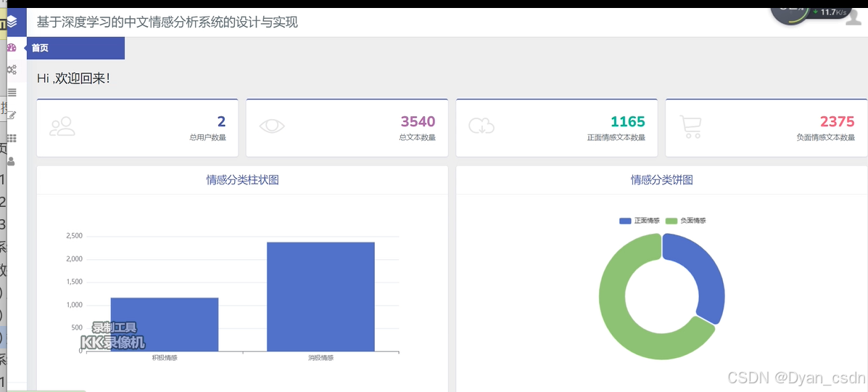
Task: Click the 2,500 y-axis label
Action: (74, 236)
